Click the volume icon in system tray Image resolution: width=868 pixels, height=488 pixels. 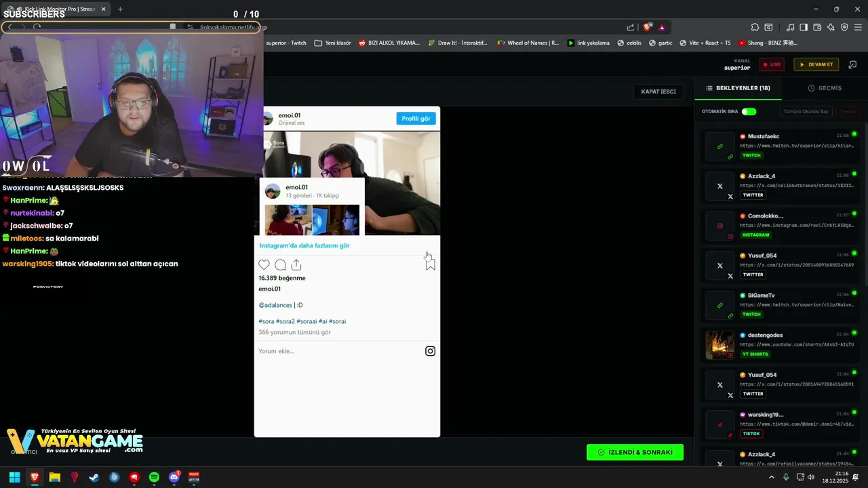coord(810,477)
